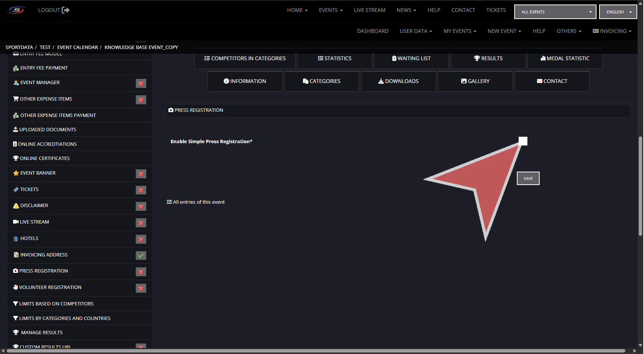Click the Live Stream camera icon in sidebar
This screenshot has height=354, width=644.
16,222
